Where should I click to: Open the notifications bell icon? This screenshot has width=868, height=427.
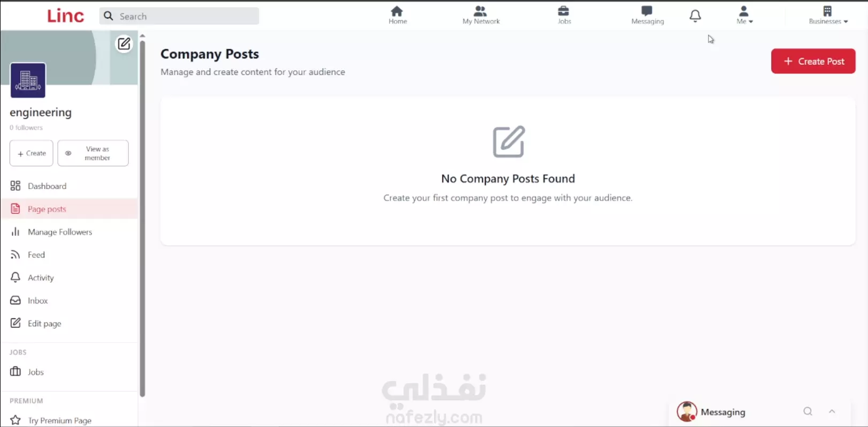(x=695, y=16)
